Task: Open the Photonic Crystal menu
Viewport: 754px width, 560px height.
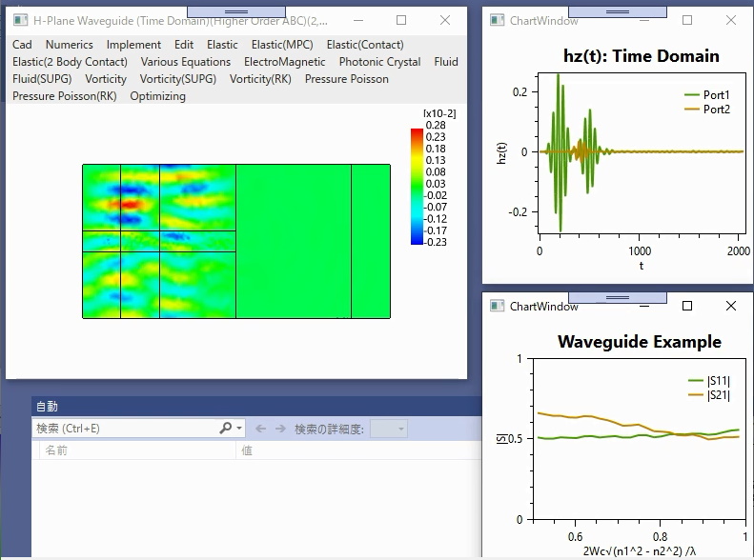Action: click(x=379, y=62)
